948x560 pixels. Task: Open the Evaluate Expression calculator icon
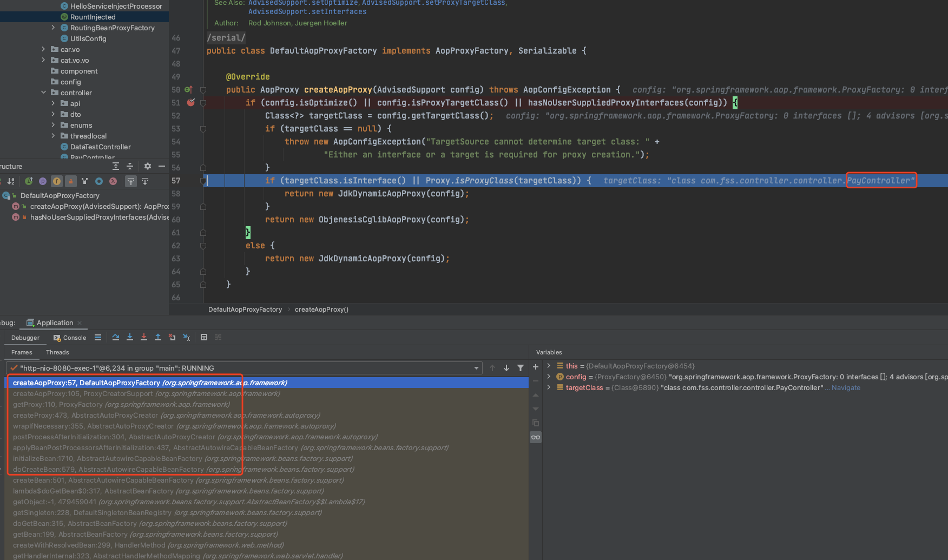click(x=204, y=337)
